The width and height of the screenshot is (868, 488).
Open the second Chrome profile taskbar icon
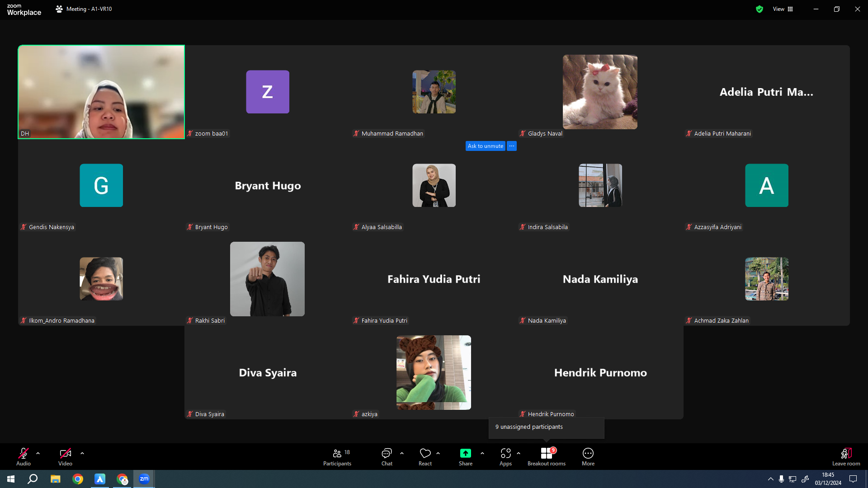tap(122, 479)
